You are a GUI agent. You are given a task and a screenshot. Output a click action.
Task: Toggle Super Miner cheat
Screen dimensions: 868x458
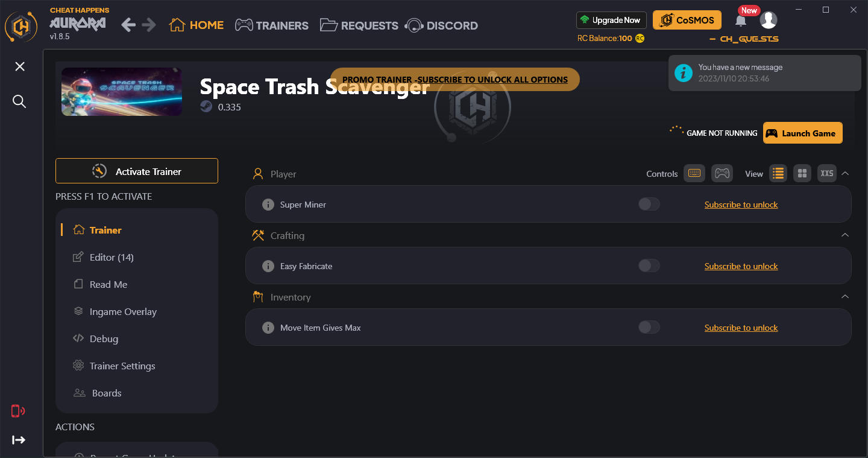649,204
